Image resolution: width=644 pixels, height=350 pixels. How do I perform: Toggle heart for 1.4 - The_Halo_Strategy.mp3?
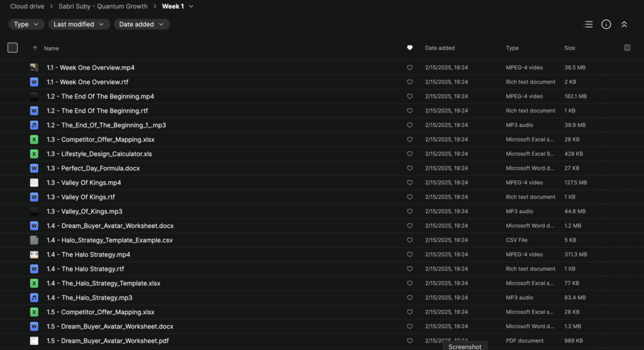pyautogui.click(x=409, y=297)
